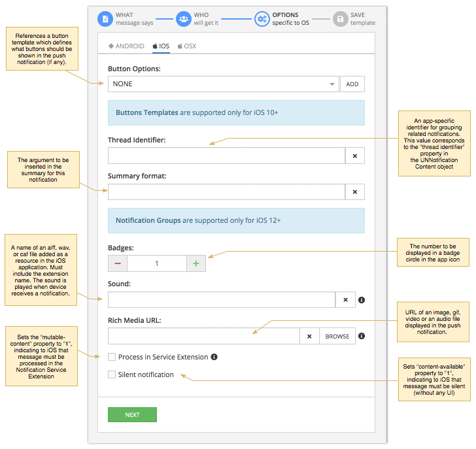This screenshot has width=476, height=449.
Task: Select the OPTIONS specific to OS step icon
Action: tap(262, 19)
